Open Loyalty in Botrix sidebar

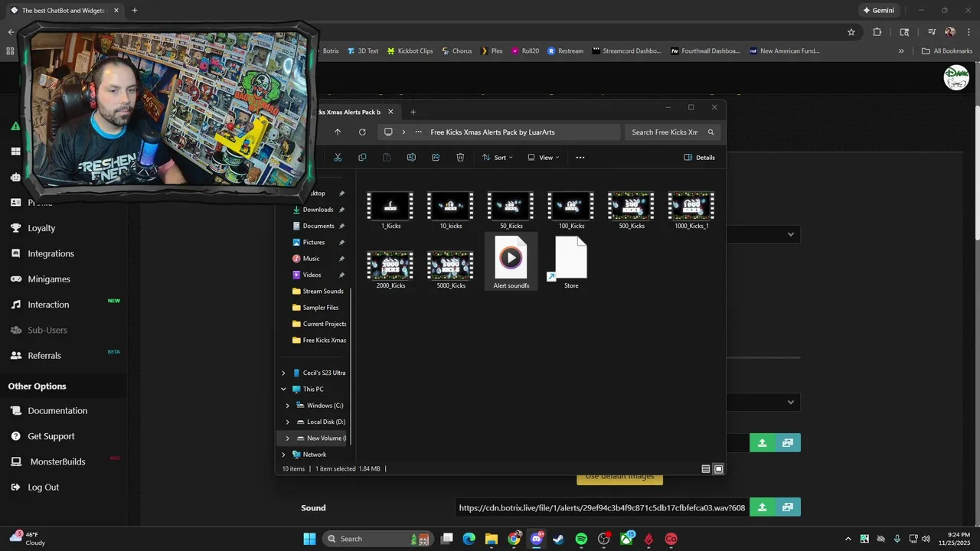click(x=41, y=228)
